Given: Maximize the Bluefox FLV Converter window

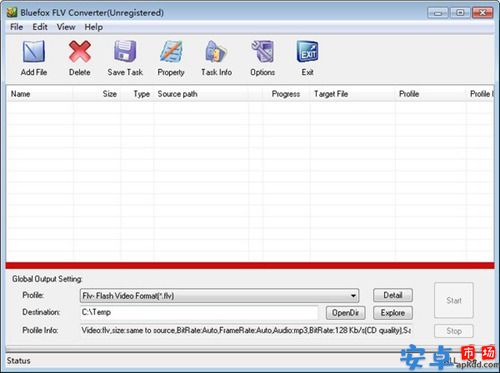Looking at the screenshot, I should pyautogui.click(x=460, y=13).
